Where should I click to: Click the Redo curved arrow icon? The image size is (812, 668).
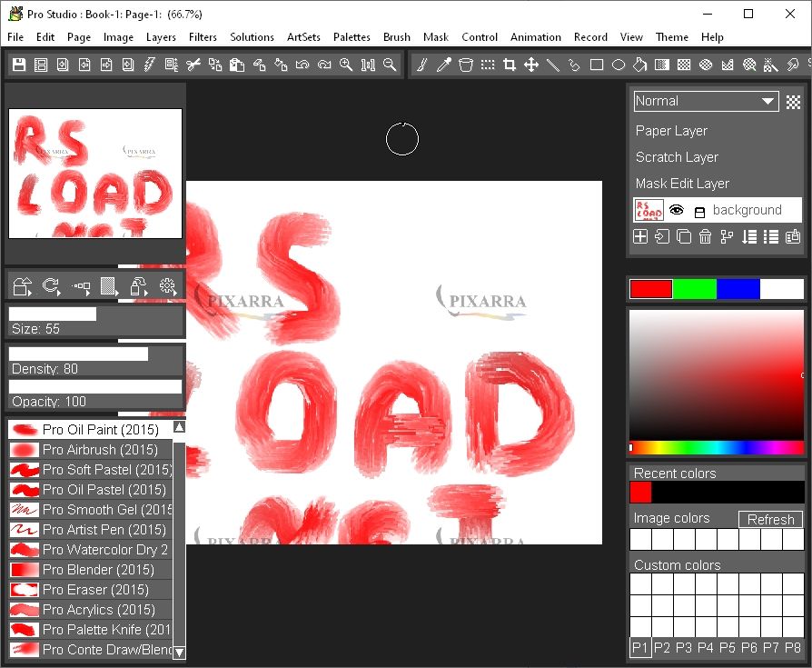[x=324, y=65]
